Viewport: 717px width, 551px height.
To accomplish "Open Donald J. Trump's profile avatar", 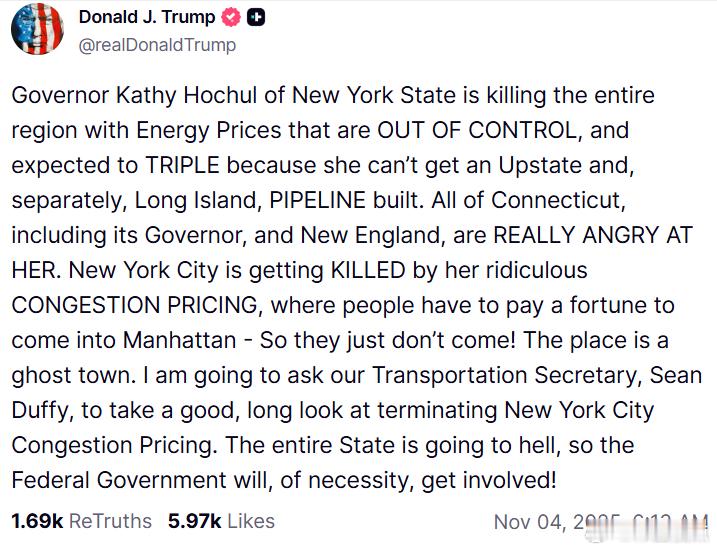I will (x=37, y=28).
